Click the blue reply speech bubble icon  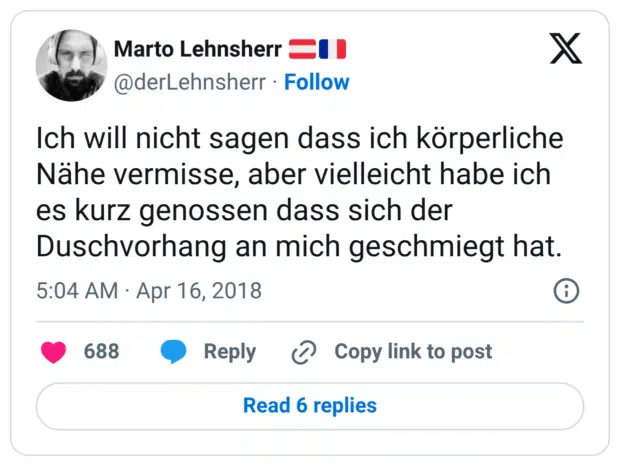173,352
